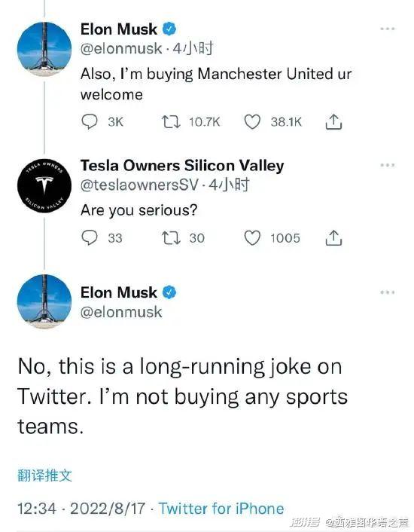Click the 翻译推文 translate link
Viewport: 414px width, 532px height.
(44, 475)
